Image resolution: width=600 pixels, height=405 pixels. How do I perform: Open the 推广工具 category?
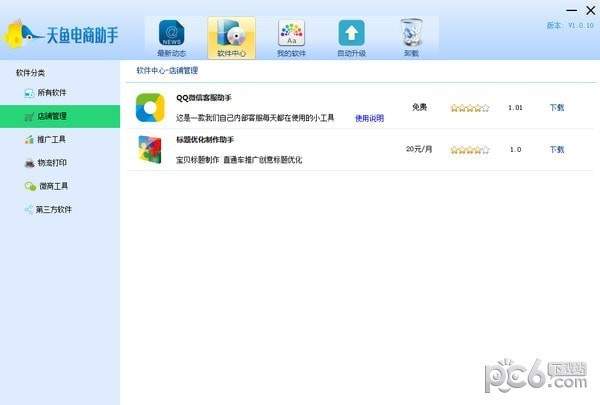[52, 139]
